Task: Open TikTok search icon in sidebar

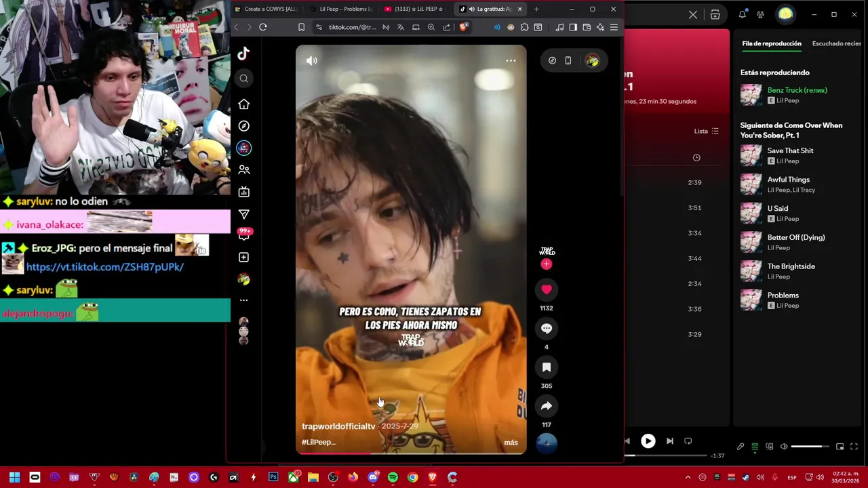Action: pos(244,79)
